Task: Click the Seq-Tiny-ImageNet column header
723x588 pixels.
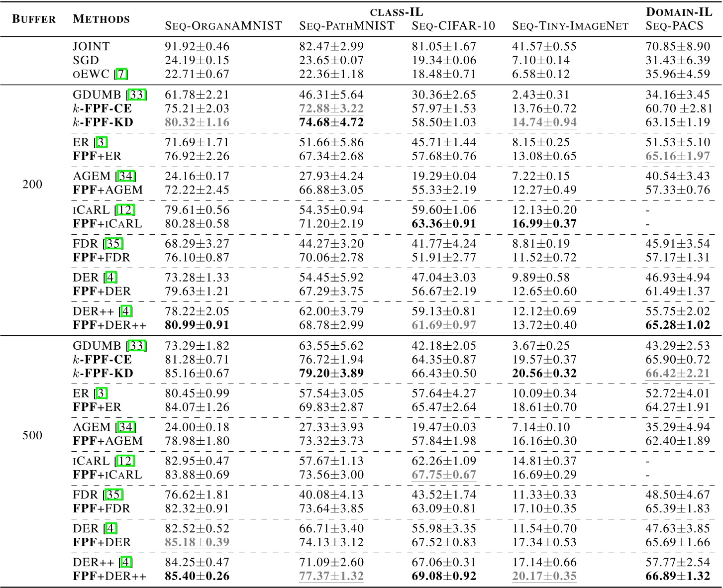Action: (x=570, y=26)
